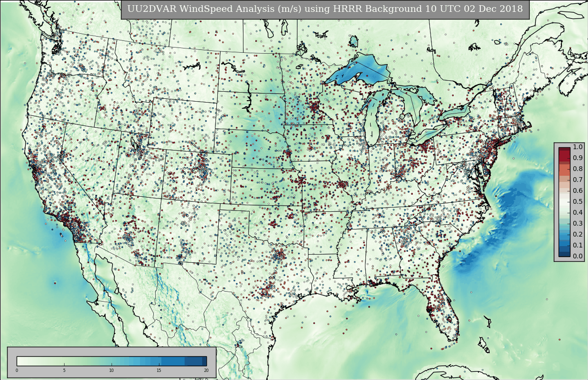This screenshot has width=588, height=380.
Task: Click the 0.1 label on the right colorbar
Action: pyautogui.click(x=578, y=246)
